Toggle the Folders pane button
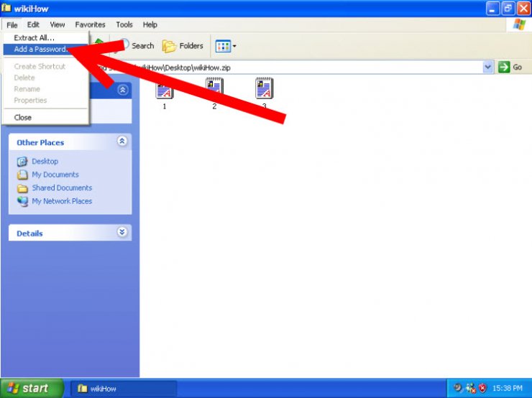 pos(183,46)
